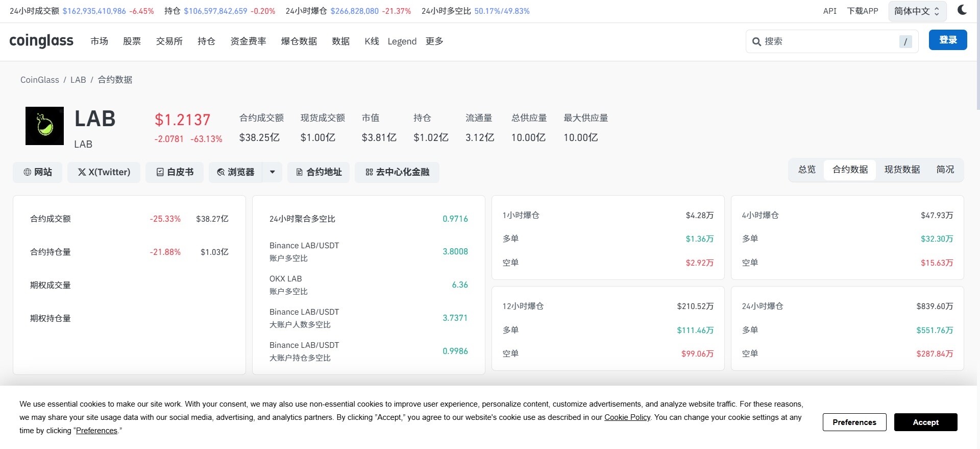
Task: Open the 爆仓数据 menu
Action: coord(299,41)
